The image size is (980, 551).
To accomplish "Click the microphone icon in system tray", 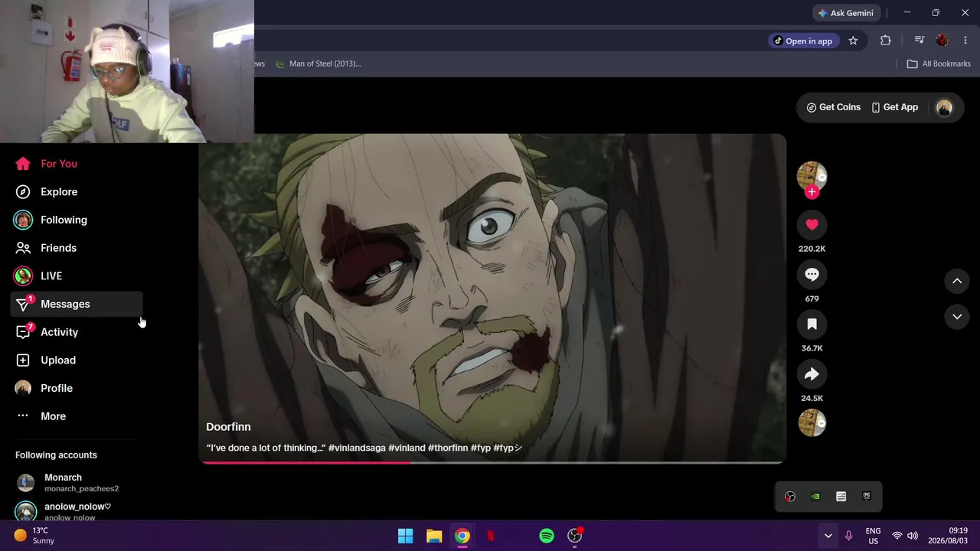I will tap(848, 536).
